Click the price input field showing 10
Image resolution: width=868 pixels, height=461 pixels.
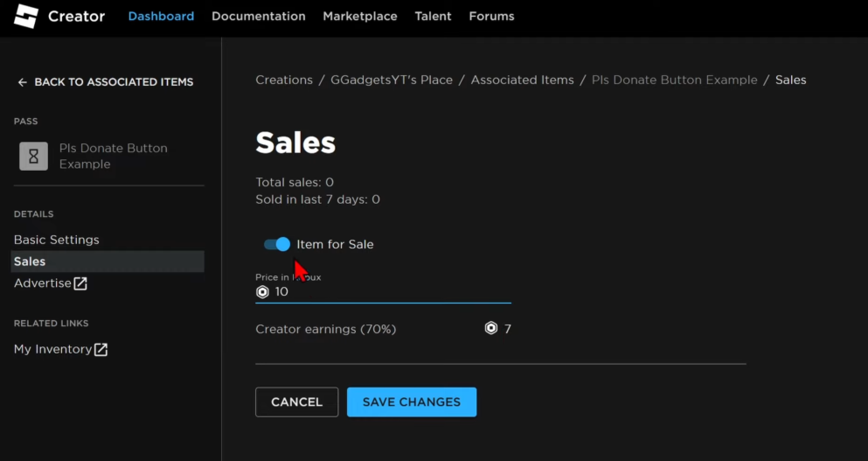(x=383, y=292)
